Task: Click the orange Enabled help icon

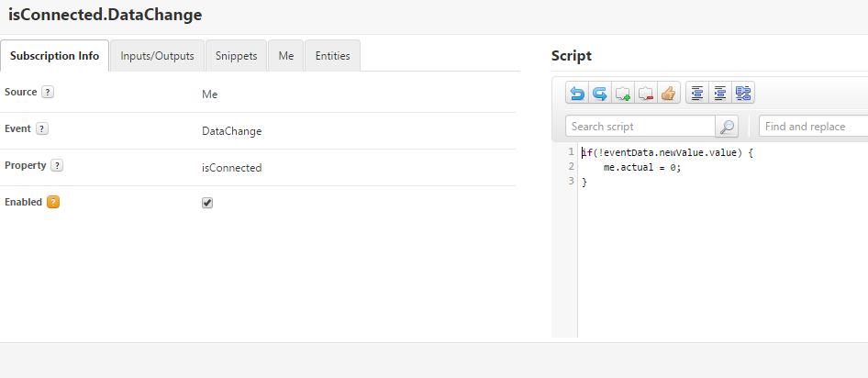Action: tap(53, 202)
